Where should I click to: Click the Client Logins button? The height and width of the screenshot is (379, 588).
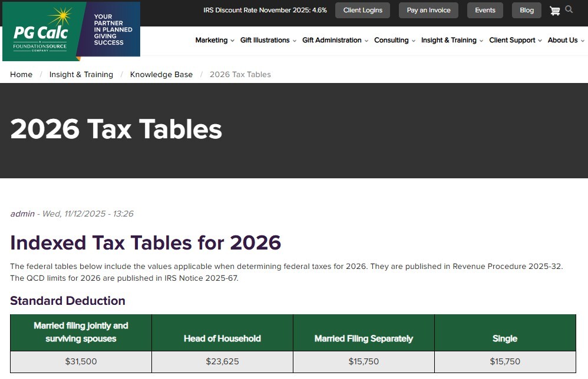pyautogui.click(x=362, y=10)
